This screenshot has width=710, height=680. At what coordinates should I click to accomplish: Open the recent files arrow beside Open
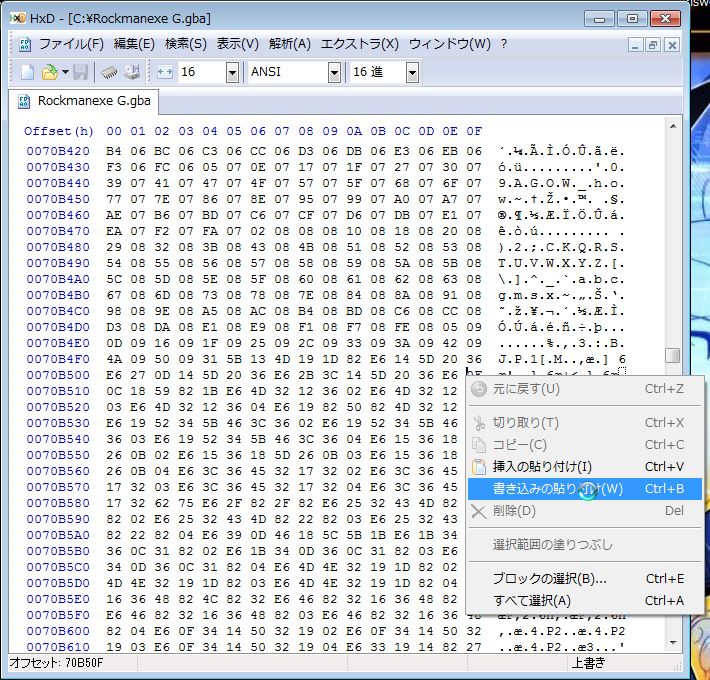[x=65, y=72]
